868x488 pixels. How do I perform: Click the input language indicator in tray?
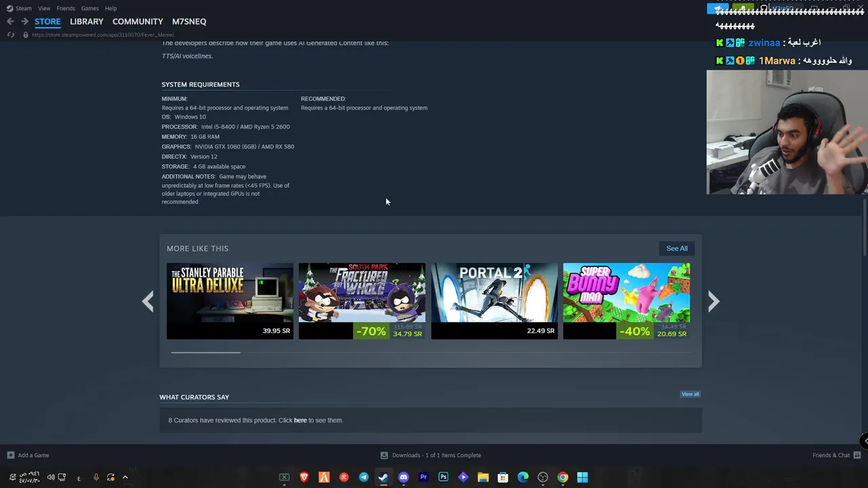click(79, 478)
